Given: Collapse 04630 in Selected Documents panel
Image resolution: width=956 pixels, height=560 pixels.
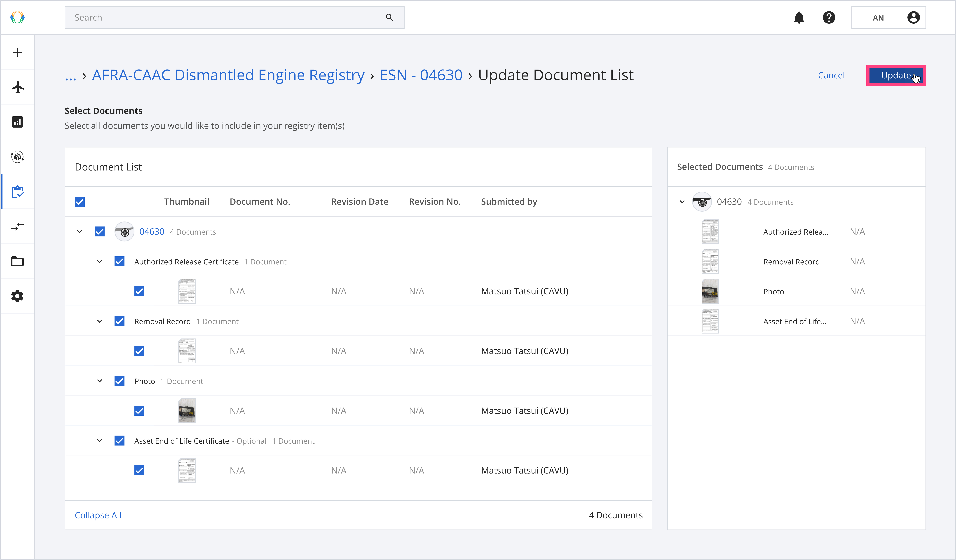Looking at the screenshot, I should tap(682, 202).
